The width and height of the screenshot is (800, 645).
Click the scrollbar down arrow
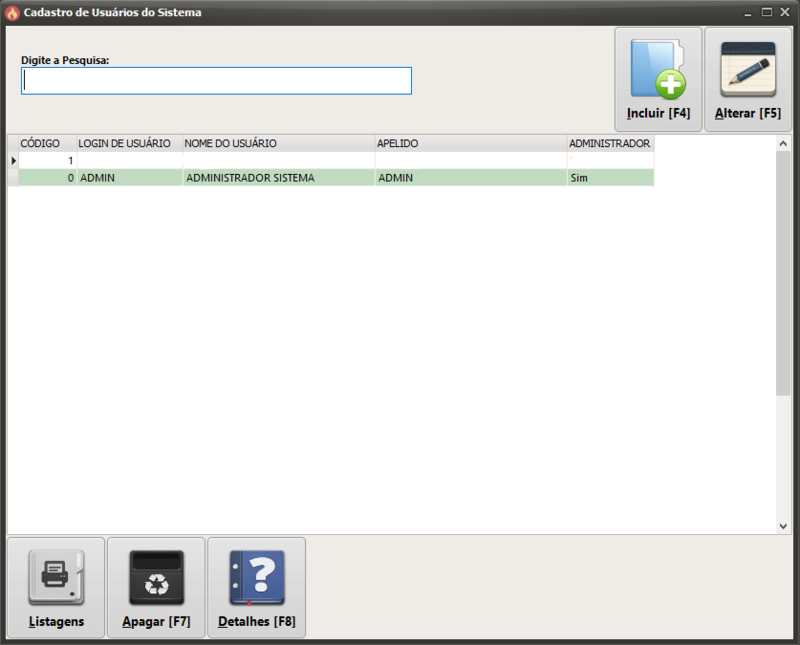(783, 526)
